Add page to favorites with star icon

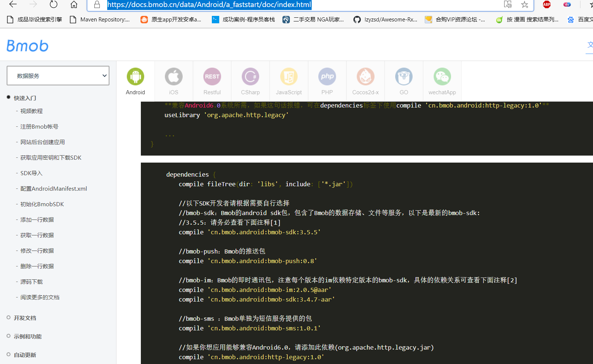coord(525,4)
